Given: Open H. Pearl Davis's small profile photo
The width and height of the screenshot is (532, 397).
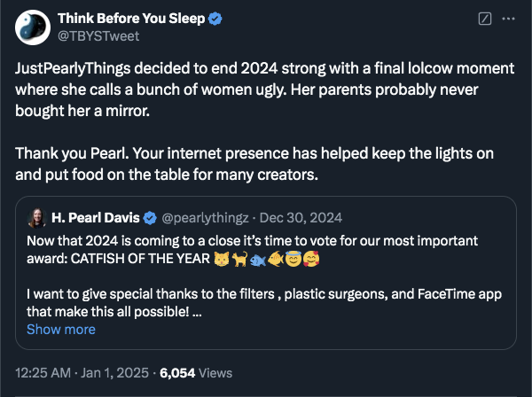Looking at the screenshot, I should coord(36,218).
